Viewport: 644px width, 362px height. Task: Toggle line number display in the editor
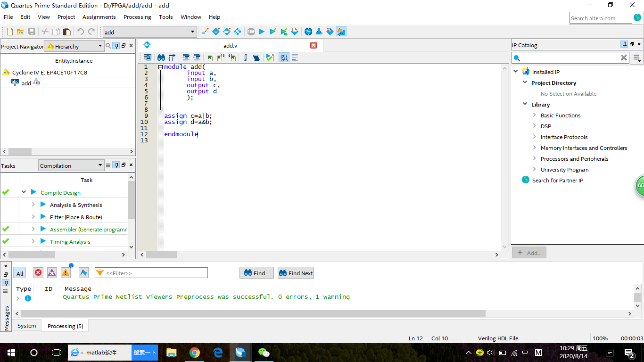click(x=284, y=57)
